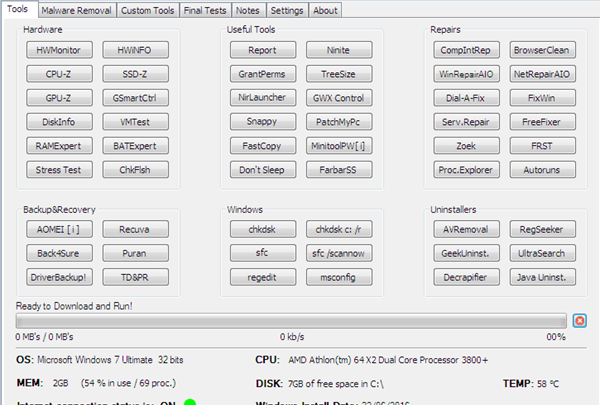
Task: Launch FastCopy
Action: pyautogui.click(x=263, y=146)
